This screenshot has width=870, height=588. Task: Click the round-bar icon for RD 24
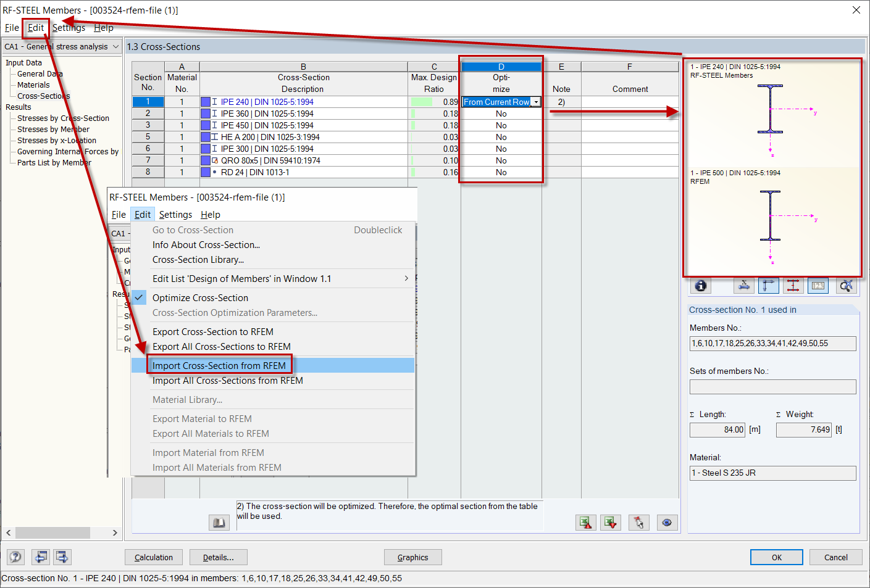click(x=215, y=172)
